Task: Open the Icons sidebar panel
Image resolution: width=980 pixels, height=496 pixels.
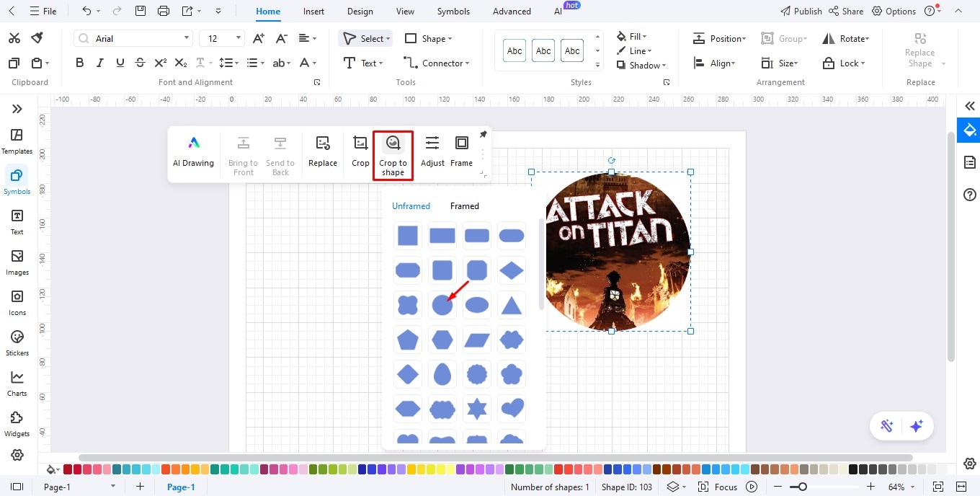Action: click(17, 303)
